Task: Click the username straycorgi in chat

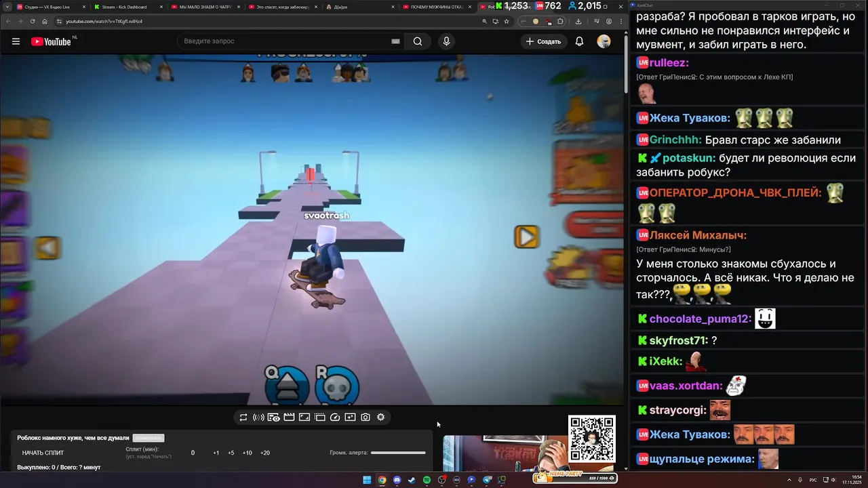Action: [x=678, y=410]
